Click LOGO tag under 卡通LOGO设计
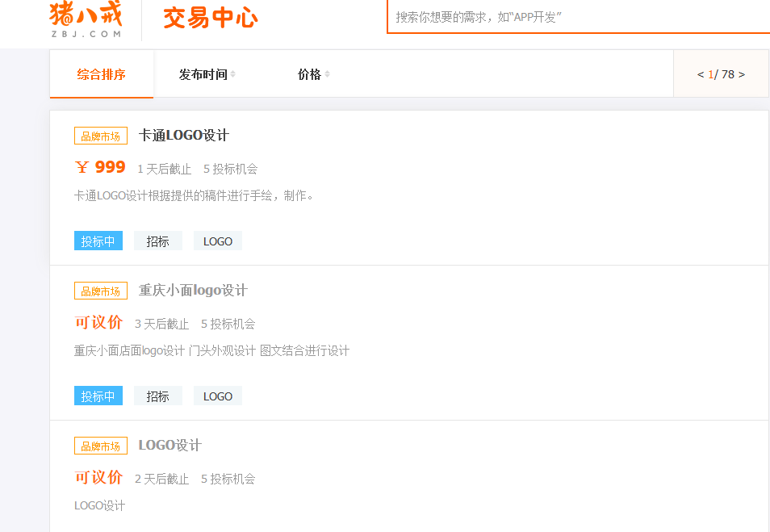 pyautogui.click(x=218, y=241)
